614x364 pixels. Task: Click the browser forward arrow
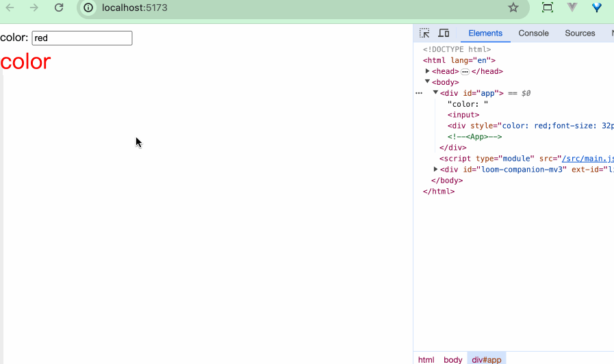pos(34,8)
